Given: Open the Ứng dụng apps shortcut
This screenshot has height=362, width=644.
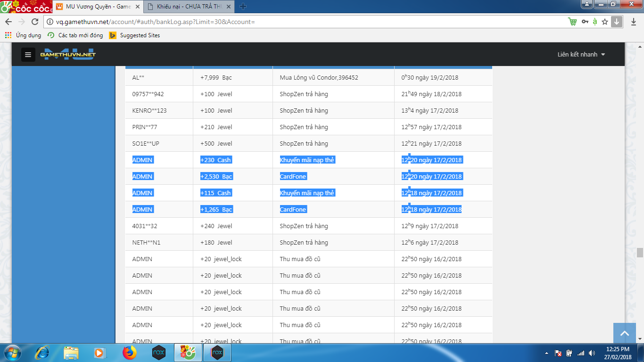Looking at the screenshot, I should pos(23,35).
